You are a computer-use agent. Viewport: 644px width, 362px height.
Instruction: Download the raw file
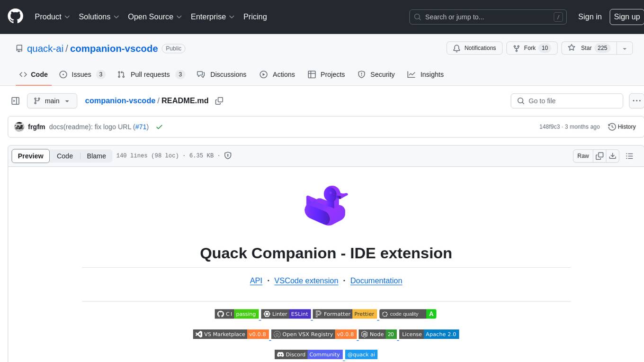click(x=613, y=156)
